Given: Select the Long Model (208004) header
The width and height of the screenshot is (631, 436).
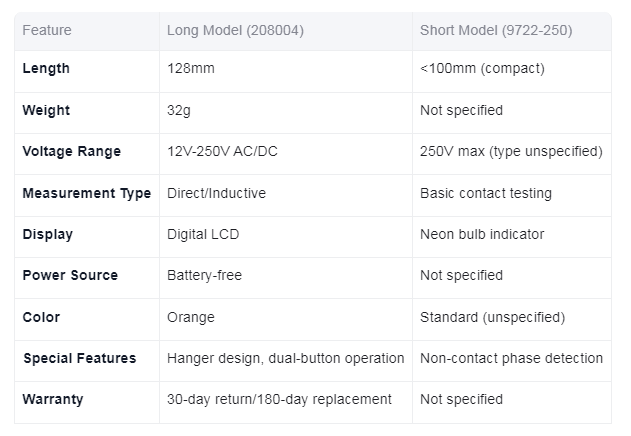Looking at the screenshot, I should point(235,30).
